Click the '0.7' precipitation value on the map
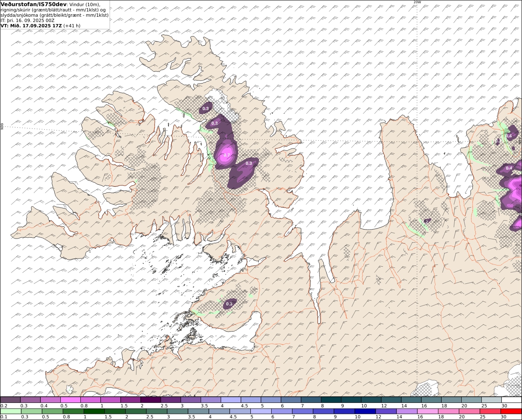 227,155
